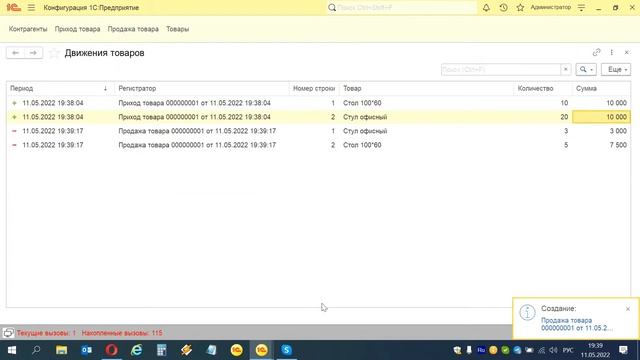Click the plus icon in Стол 100*60 receipt row
The image size is (640, 360).
pos(14,103)
